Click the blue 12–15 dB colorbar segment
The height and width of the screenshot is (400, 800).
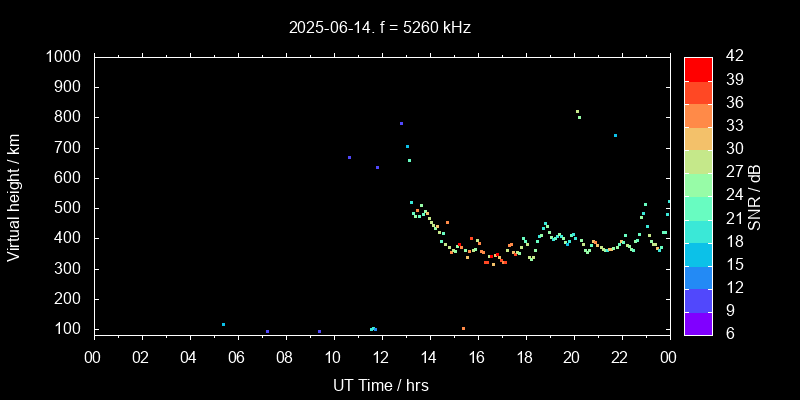pyautogui.click(x=698, y=276)
